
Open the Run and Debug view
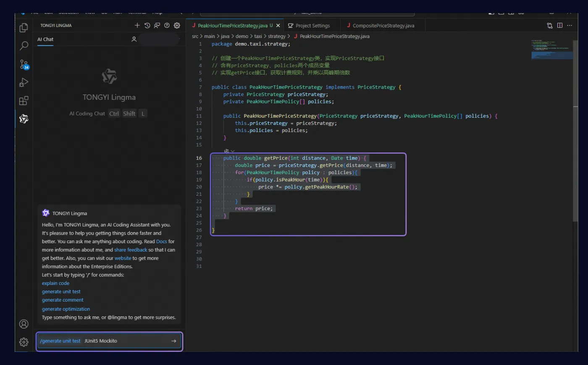coord(24,82)
